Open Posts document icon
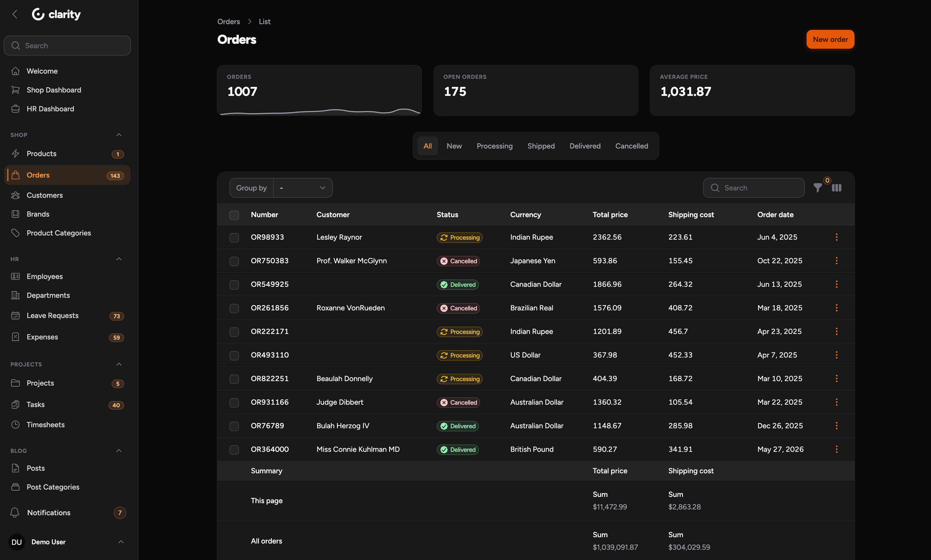Screen dimensions: 931x560 (15, 468)
